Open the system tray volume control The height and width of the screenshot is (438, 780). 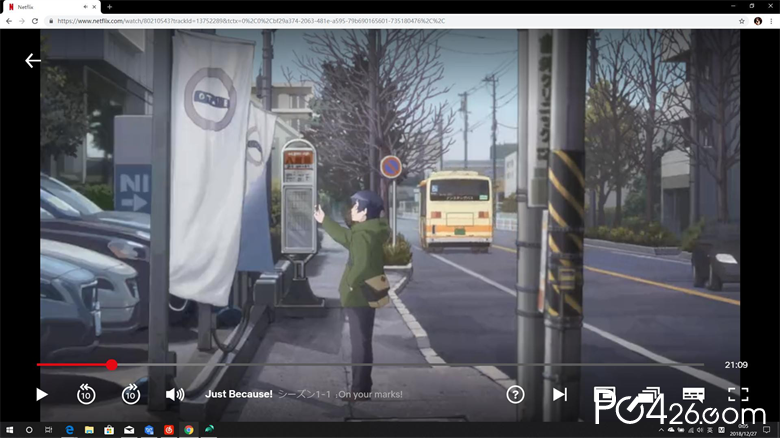click(x=700, y=430)
